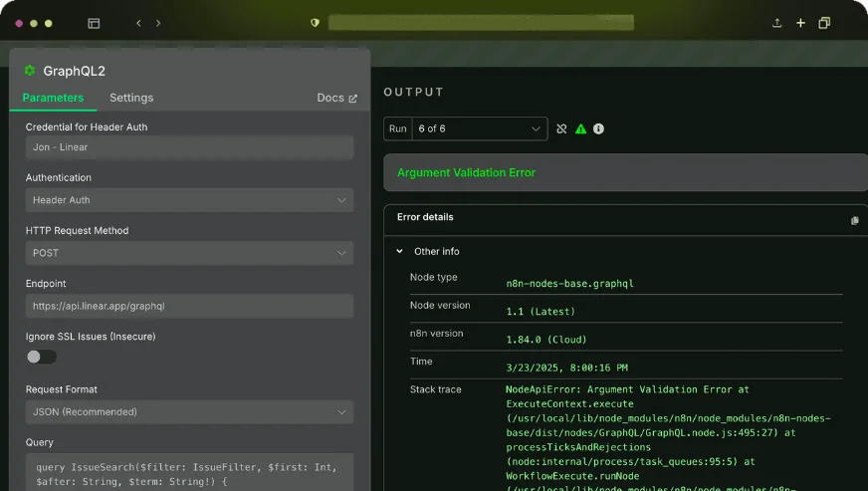Open a new browser tab
Viewport: 868px width, 491px height.
800,23
